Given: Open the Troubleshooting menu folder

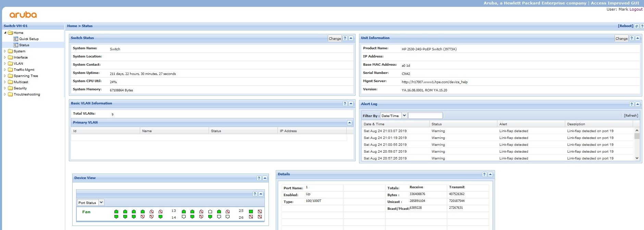Looking at the screenshot, I should tap(27, 94).
